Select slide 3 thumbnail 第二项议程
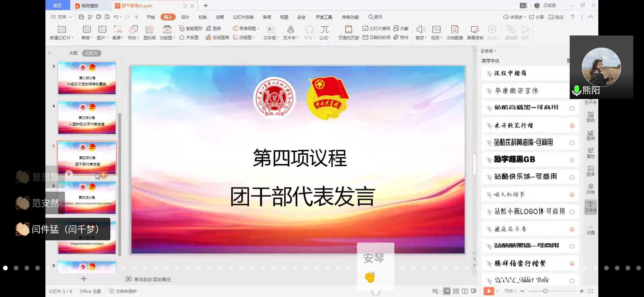The image size is (644, 297). pos(87,78)
